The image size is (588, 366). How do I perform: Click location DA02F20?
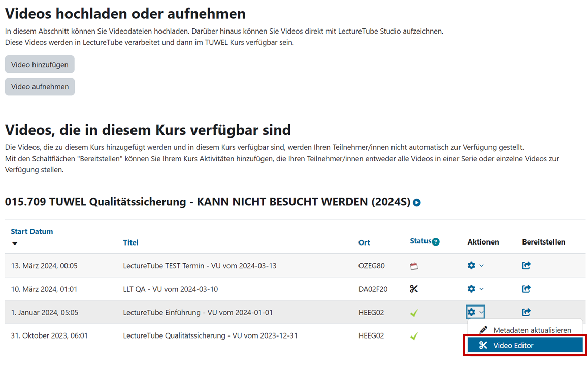(373, 289)
